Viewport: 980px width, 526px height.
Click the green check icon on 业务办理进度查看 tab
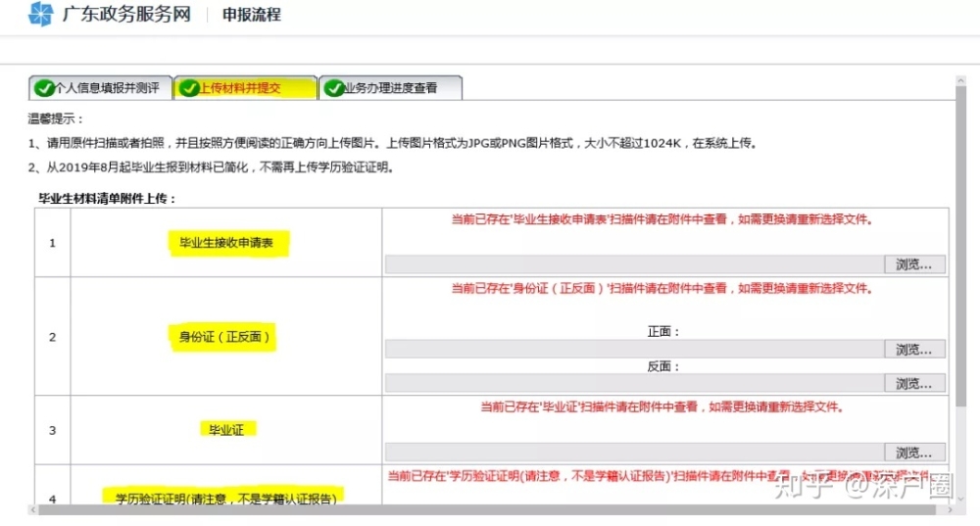334,88
